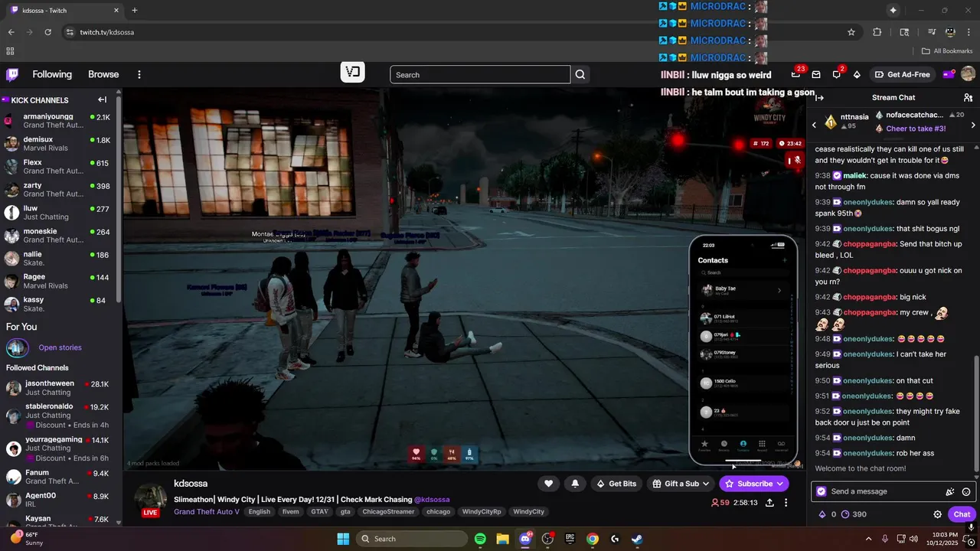
Task: Select the ChicagoStreamer stream tag
Action: click(x=388, y=511)
